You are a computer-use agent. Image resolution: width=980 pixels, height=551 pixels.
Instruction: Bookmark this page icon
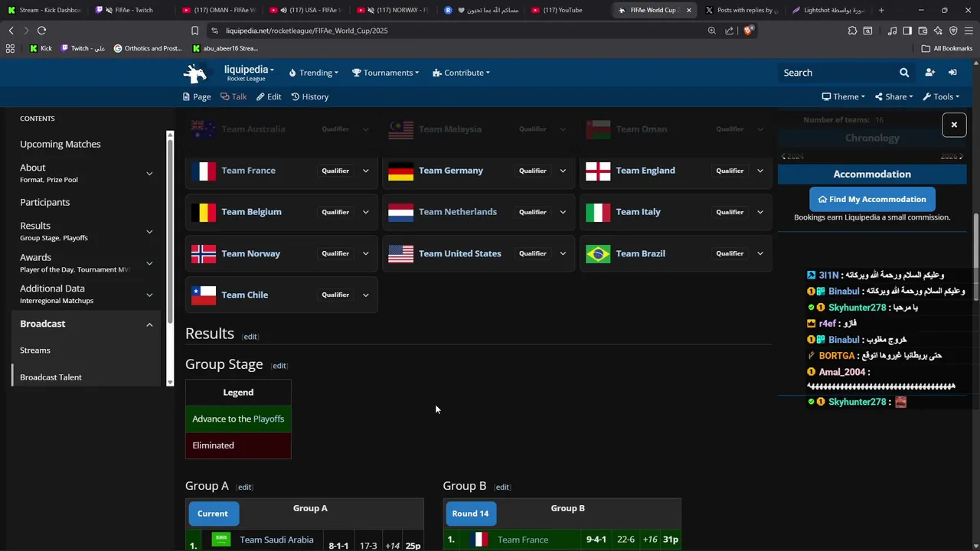(x=194, y=31)
